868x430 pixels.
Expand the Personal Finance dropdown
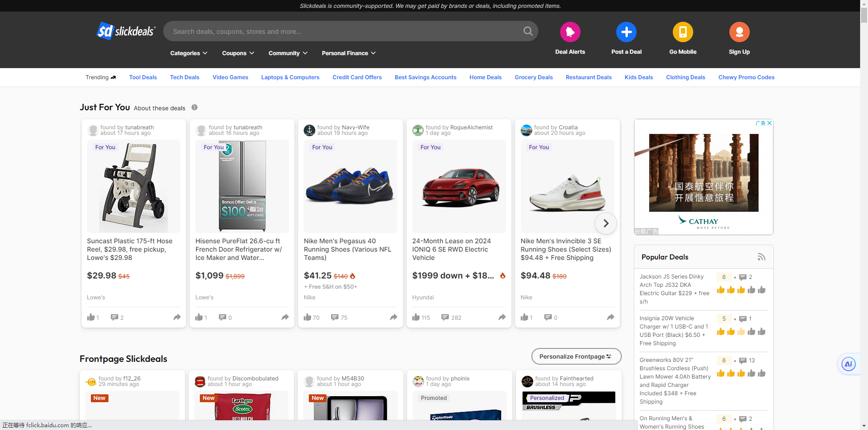[349, 53]
